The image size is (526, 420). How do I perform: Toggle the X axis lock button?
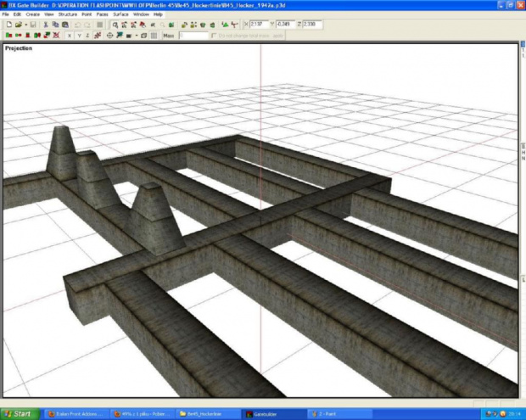(68, 36)
